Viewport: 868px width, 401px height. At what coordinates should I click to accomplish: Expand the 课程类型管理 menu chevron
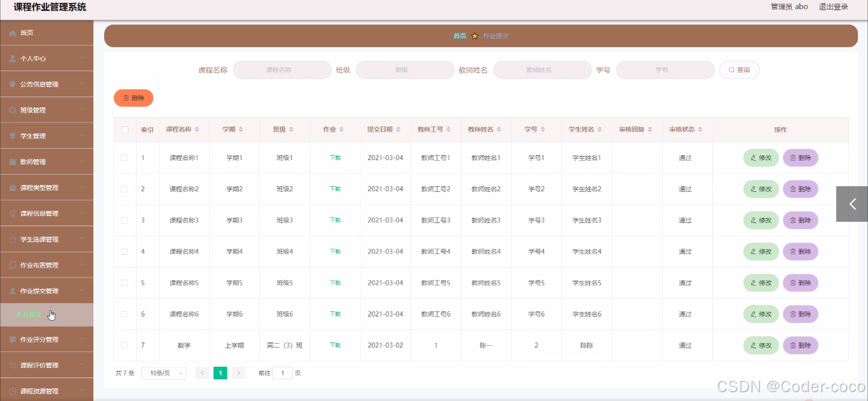[82, 188]
